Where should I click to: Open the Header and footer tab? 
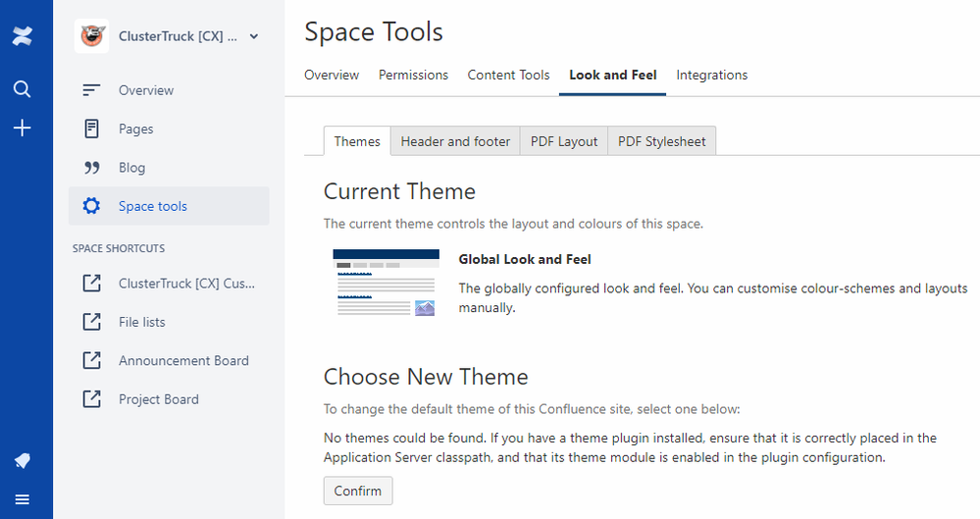(455, 141)
